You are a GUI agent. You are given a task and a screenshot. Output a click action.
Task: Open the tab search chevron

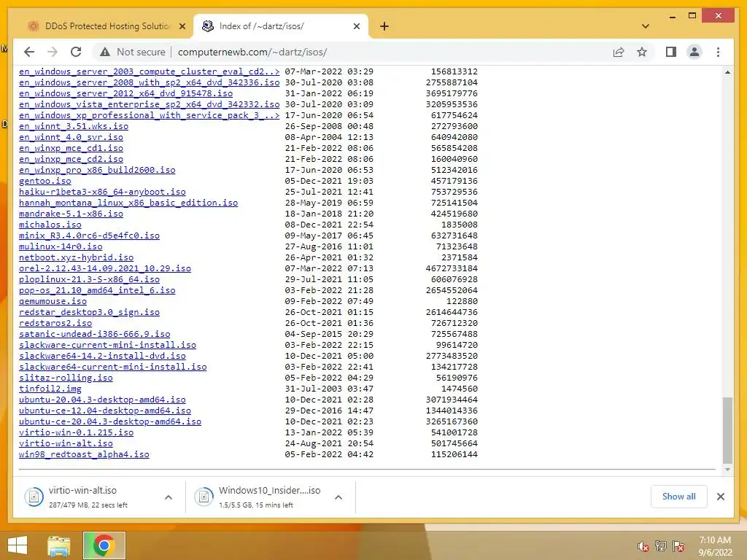click(646, 26)
